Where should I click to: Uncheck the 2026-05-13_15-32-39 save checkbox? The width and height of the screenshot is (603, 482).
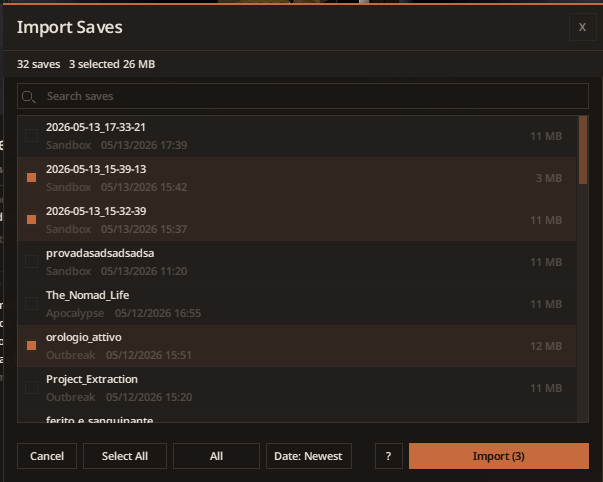click(x=32, y=220)
